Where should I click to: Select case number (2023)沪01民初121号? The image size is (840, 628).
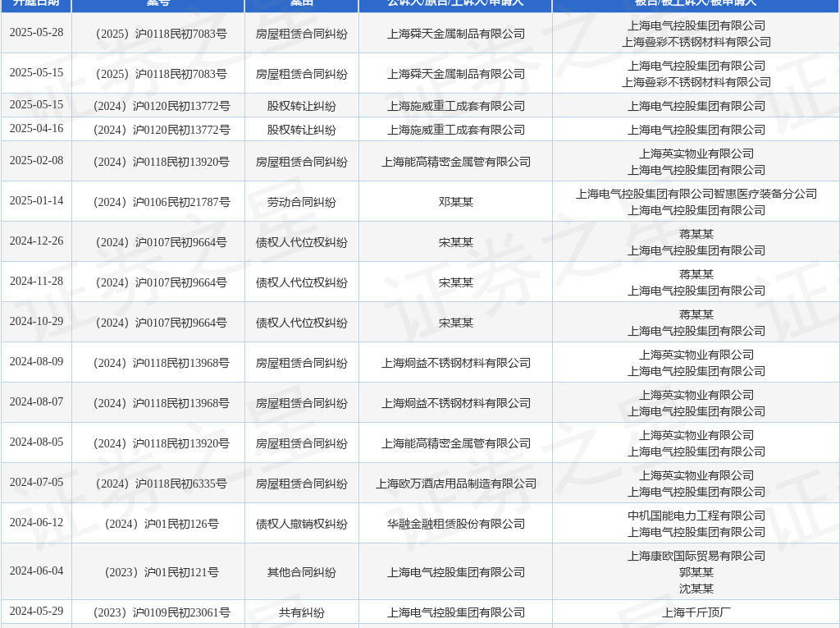tap(162, 572)
